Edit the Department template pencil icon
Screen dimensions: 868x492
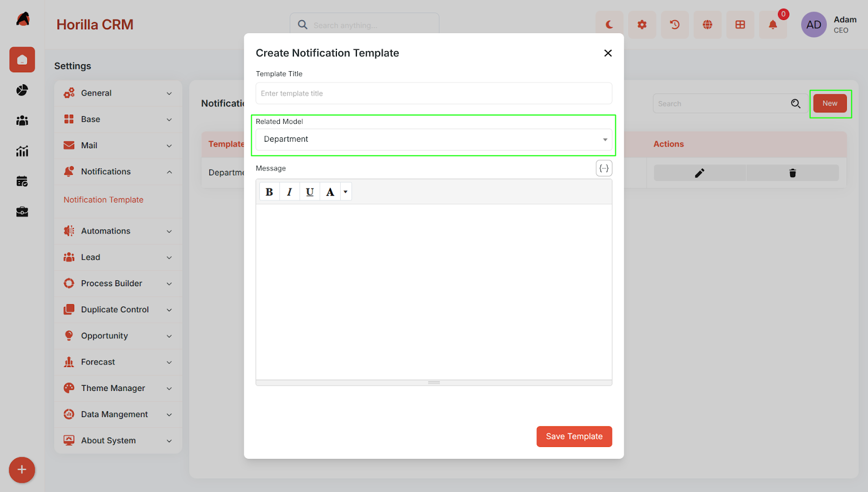[700, 173]
